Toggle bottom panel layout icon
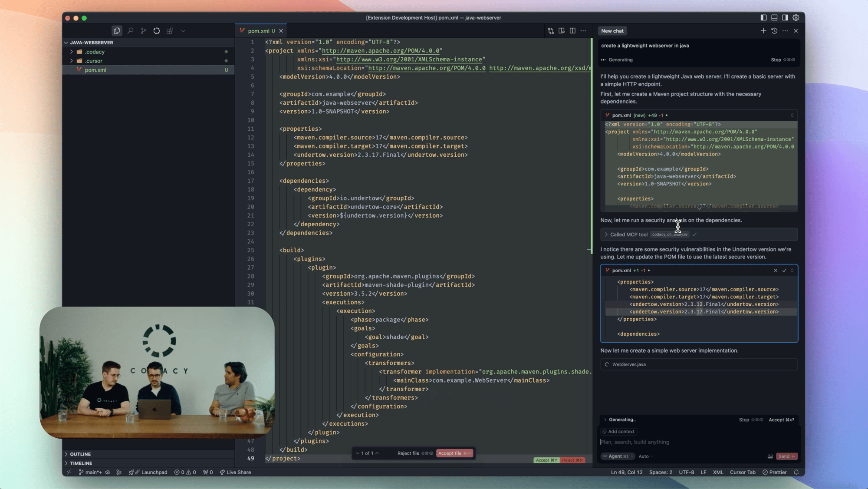Viewport: 868px width, 489px height. pyautogui.click(x=774, y=18)
